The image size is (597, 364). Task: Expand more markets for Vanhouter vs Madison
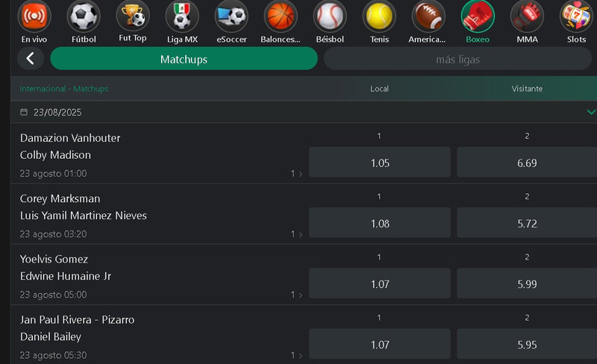296,174
